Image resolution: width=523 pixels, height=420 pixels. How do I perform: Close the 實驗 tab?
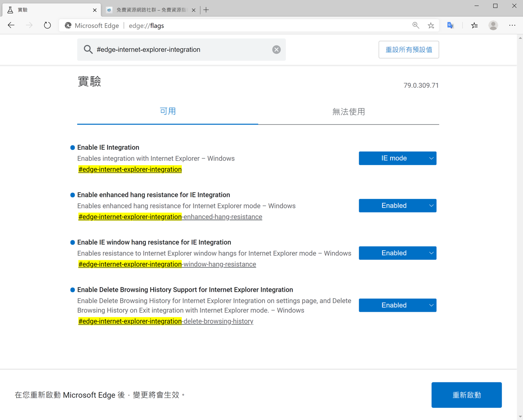point(95,10)
